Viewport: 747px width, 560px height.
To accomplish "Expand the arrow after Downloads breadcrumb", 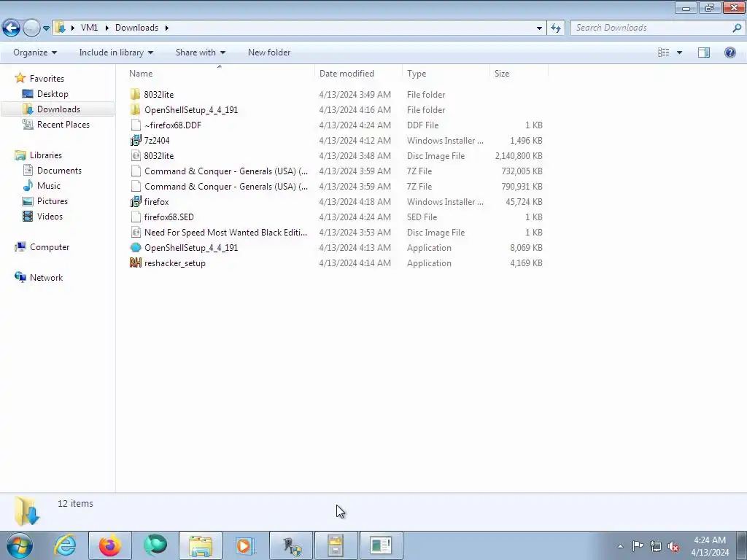I will click(x=167, y=28).
